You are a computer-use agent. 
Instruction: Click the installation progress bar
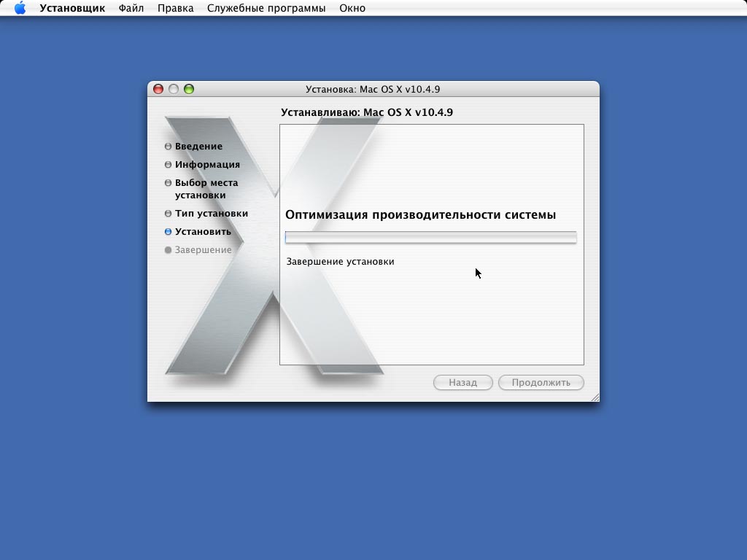430,237
